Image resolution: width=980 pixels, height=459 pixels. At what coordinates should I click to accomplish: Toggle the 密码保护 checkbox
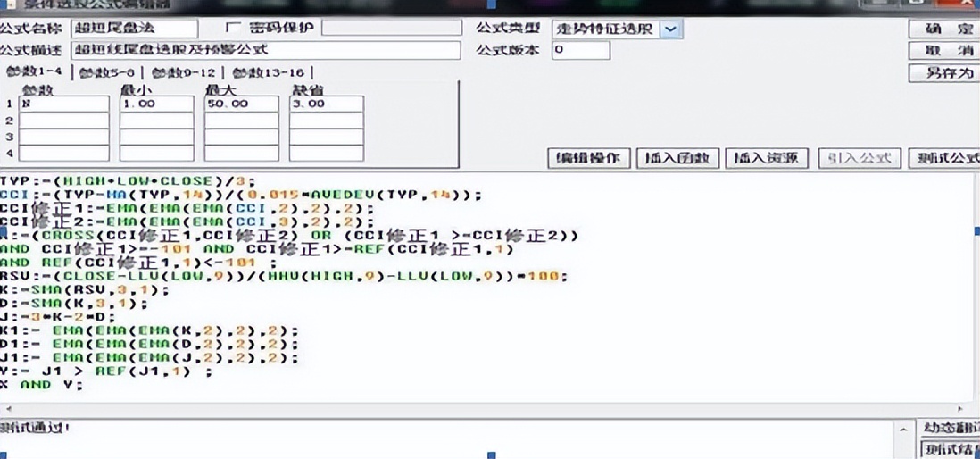pyautogui.click(x=233, y=29)
